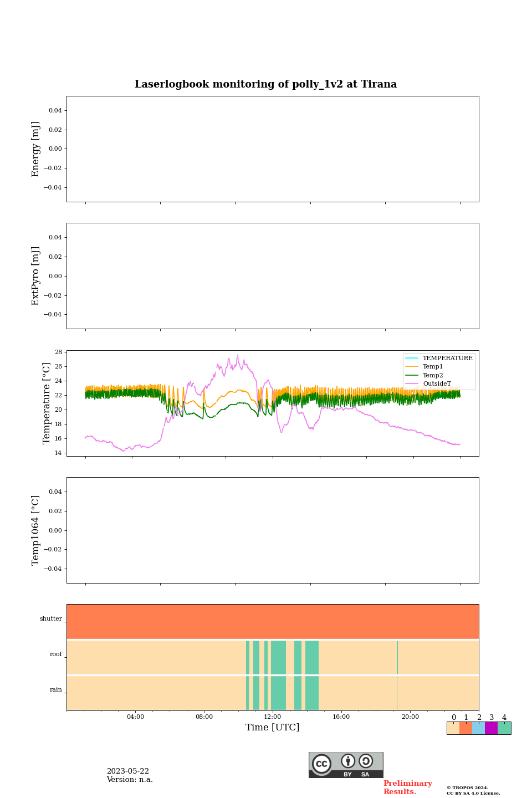532x798 pixels.
Task: Click the green colorbar swatch for value 4
Action: [x=504, y=728]
